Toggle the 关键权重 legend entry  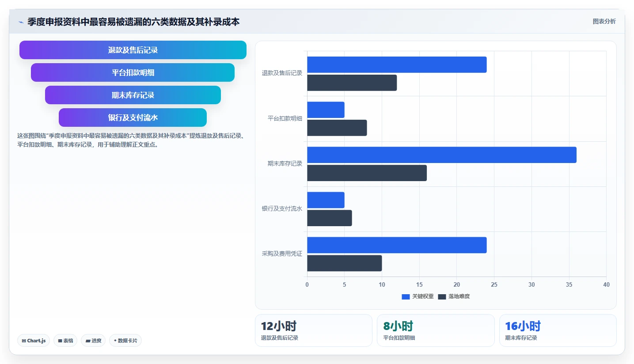click(x=418, y=296)
